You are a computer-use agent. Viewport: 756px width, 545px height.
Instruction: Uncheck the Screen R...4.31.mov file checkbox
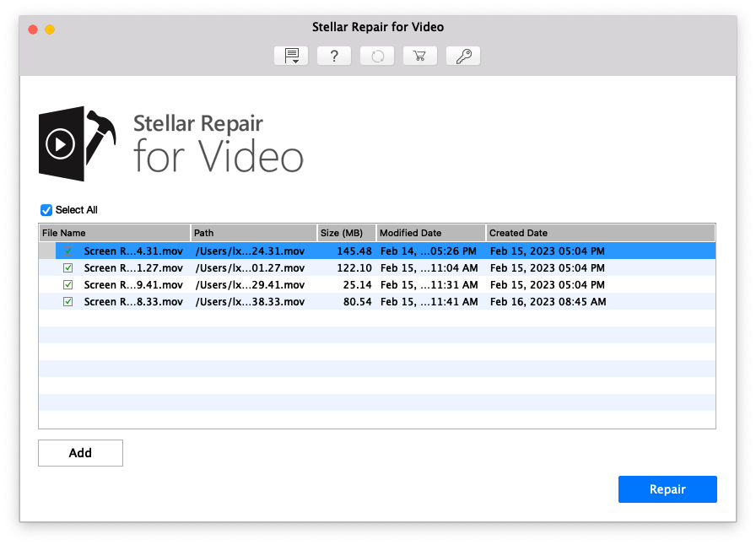pyautogui.click(x=68, y=251)
